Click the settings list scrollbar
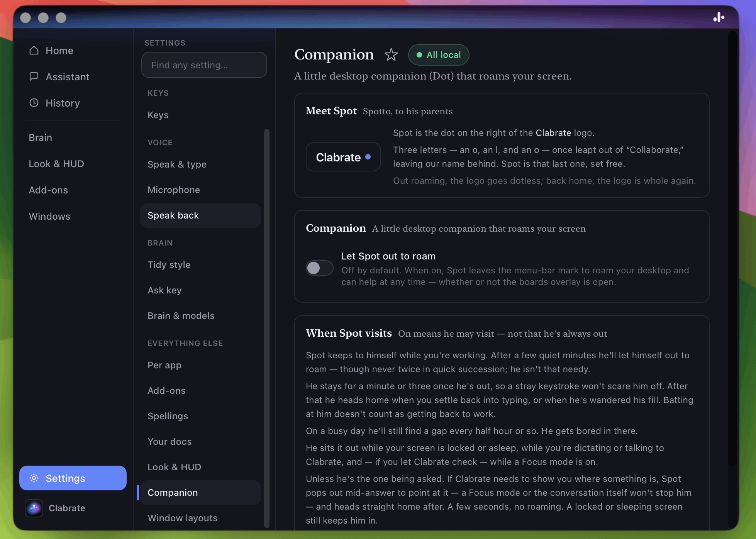The height and width of the screenshot is (539, 756). (266, 328)
